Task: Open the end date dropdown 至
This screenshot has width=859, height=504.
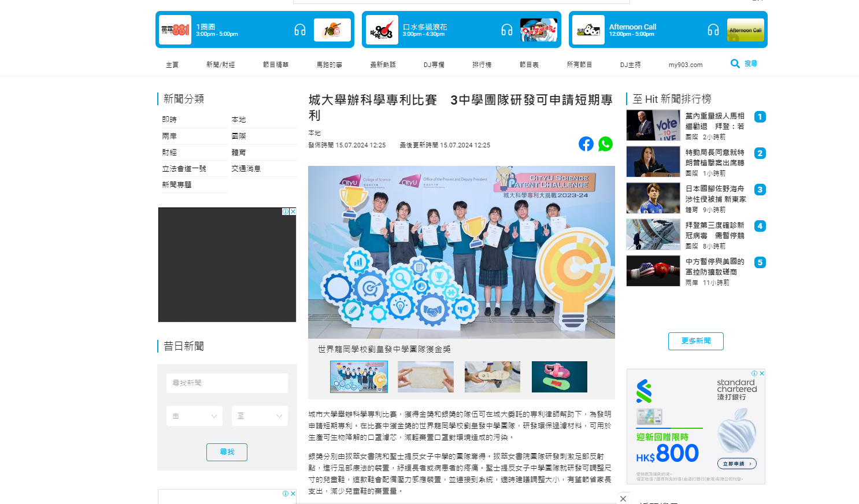Action: (260, 416)
